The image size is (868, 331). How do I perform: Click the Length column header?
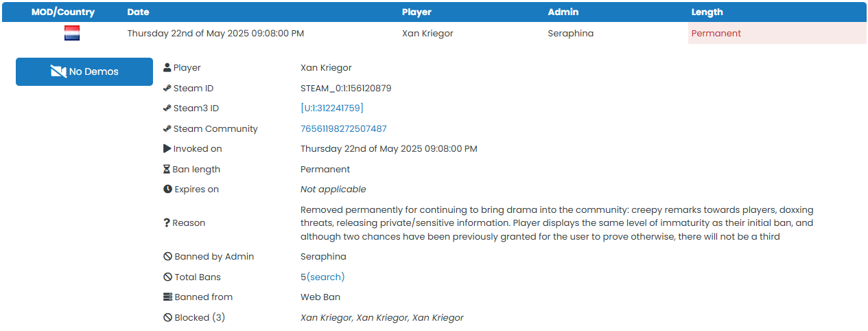point(707,12)
